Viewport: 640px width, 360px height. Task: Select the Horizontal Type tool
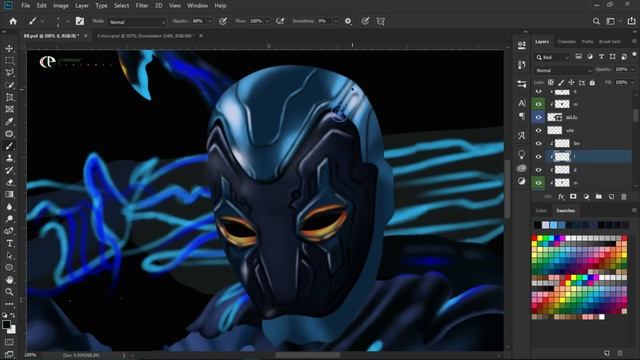tap(9, 243)
